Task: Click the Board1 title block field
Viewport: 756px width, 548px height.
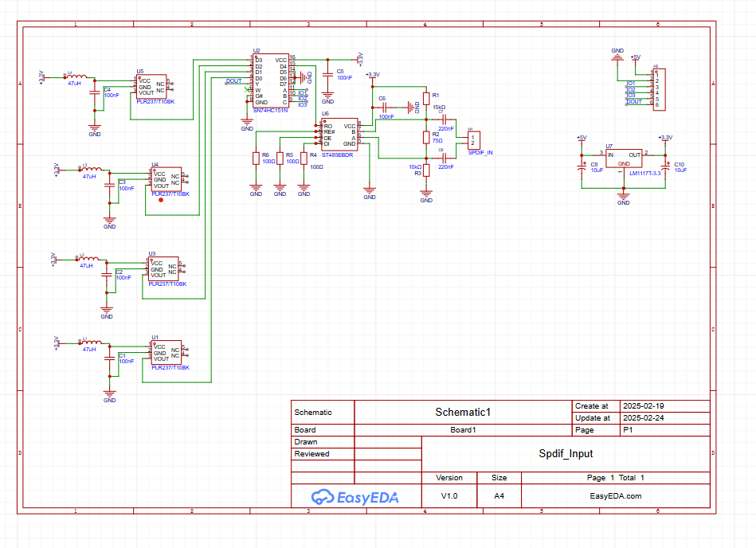Action: point(463,430)
